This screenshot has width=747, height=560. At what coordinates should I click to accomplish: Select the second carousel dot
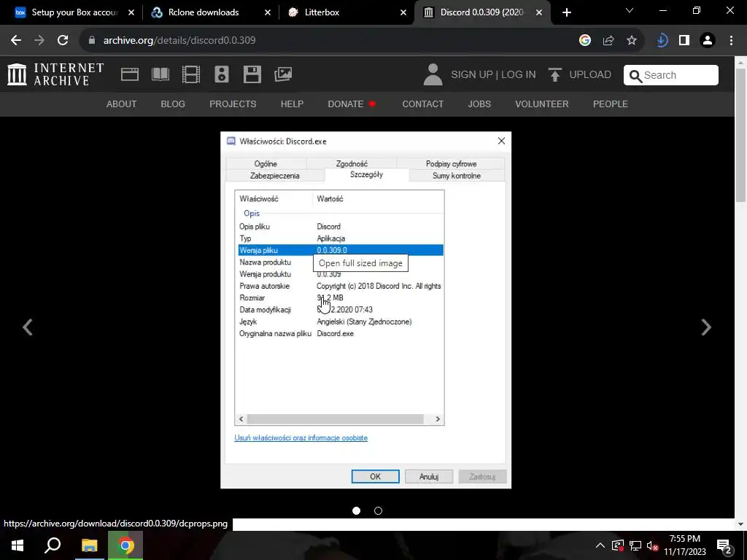[379, 510]
